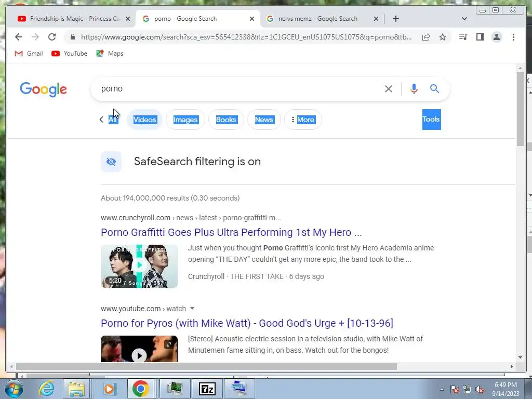
Task: Open the on-screen keyboard taskbar icon
Action: (240, 389)
